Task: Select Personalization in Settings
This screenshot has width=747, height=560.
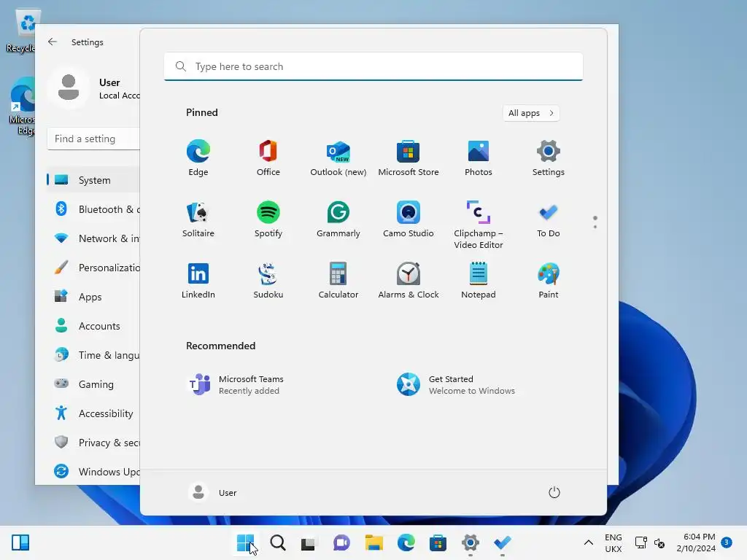Action: point(93,268)
